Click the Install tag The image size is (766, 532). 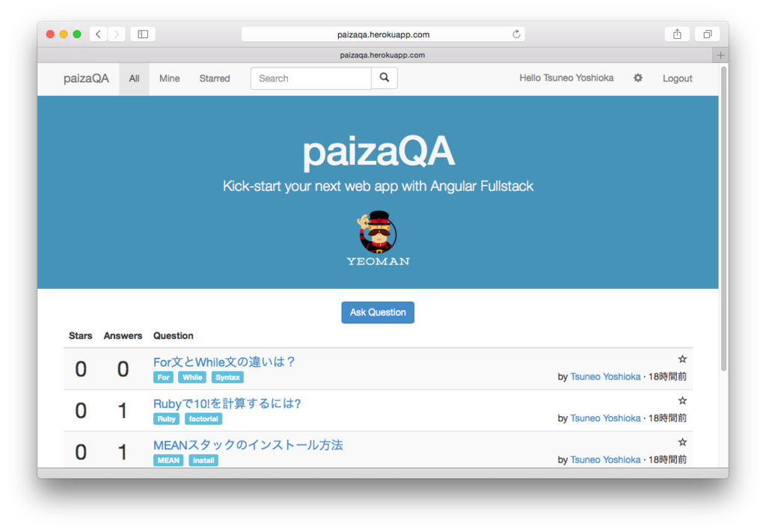click(x=203, y=460)
